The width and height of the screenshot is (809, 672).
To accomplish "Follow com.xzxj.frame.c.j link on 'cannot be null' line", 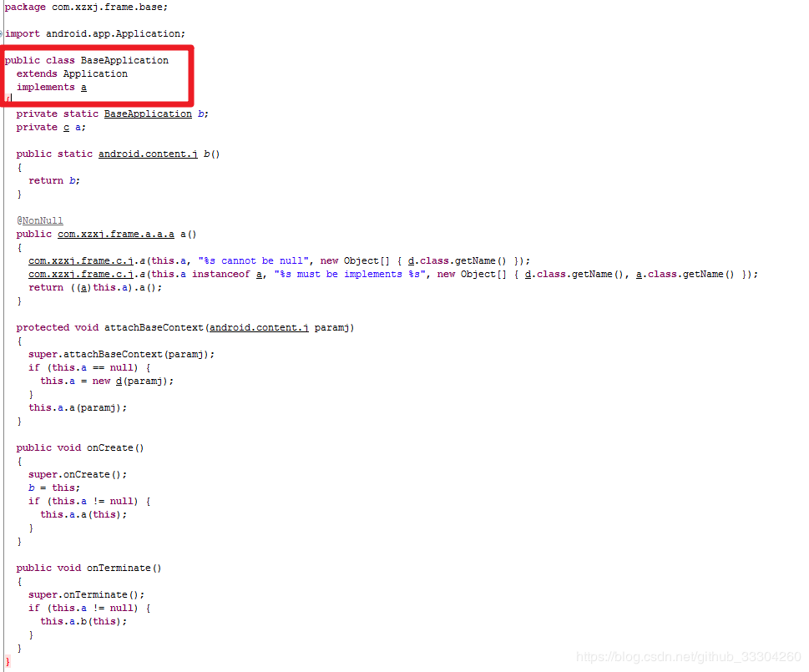I will (x=81, y=261).
